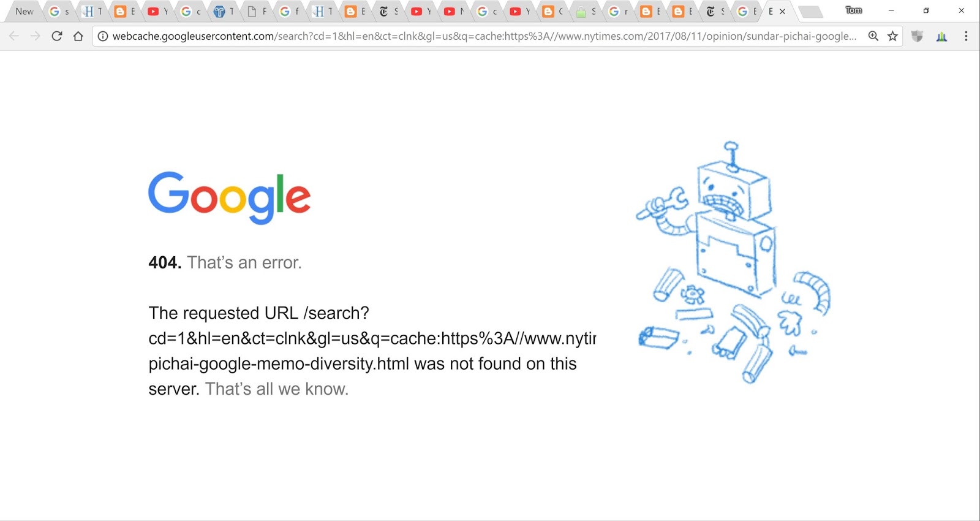
Task: Click the Tom profile name
Action: click(x=853, y=10)
